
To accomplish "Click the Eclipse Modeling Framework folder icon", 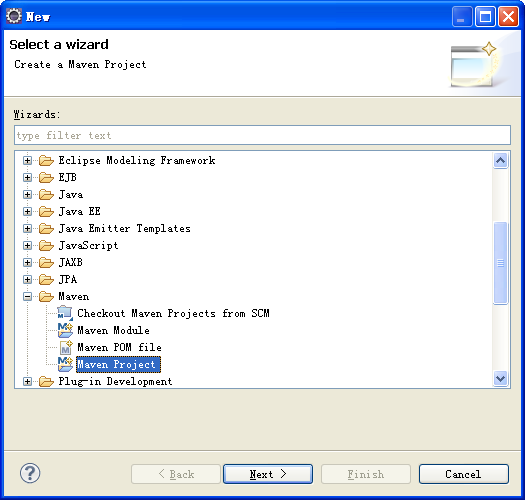I will (46, 161).
